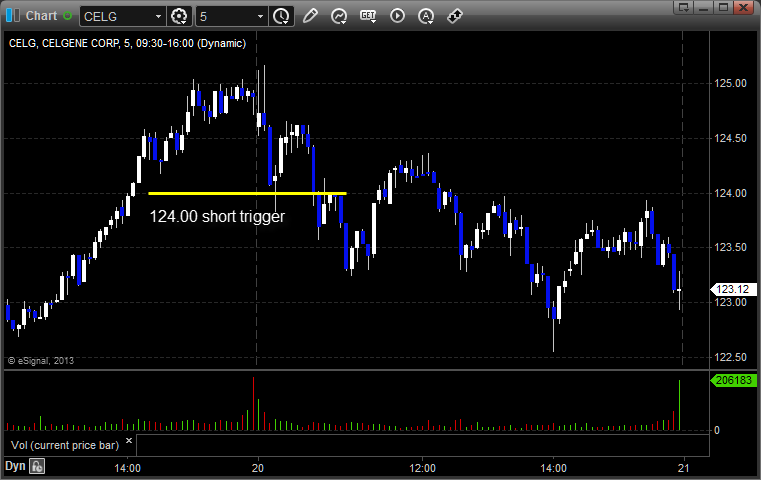Click the tall green volume bar at far right
This screenshot has height=480, width=761.
point(679,405)
